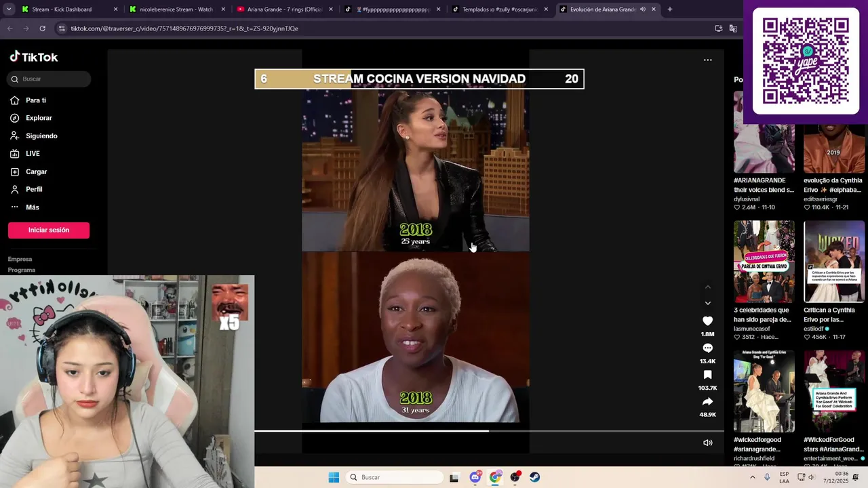Go to previous video with up chevron
868x488 pixels.
pyautogui.click(x=707, y=287)
